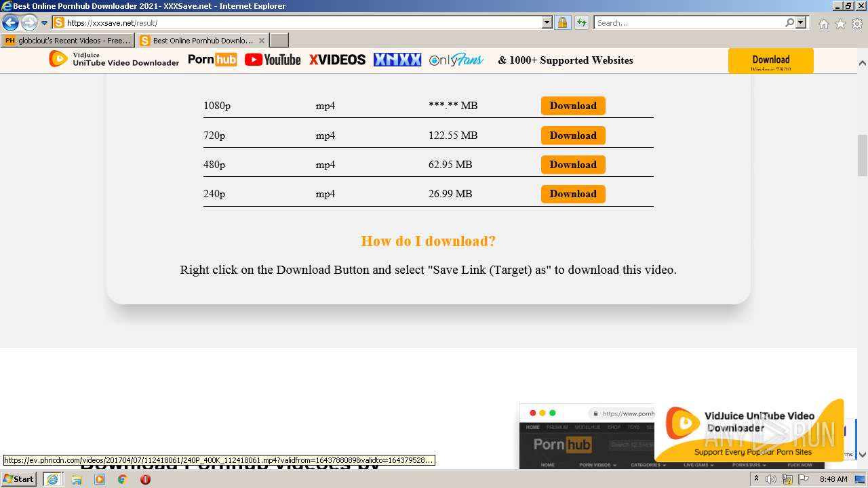Open the Windows Start menu
Viewport: 868px width, 488px height.
point(19,479)
